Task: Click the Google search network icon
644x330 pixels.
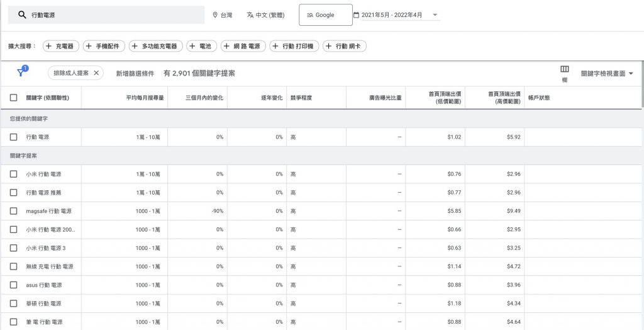Action: (x=310, y=15)
